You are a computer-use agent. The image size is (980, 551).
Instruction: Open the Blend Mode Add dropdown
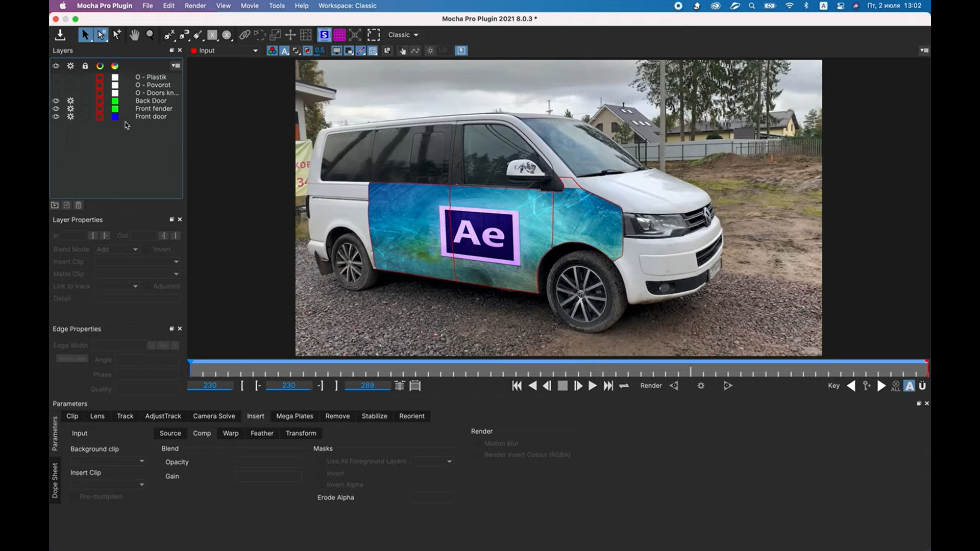[x=117, y=249]
